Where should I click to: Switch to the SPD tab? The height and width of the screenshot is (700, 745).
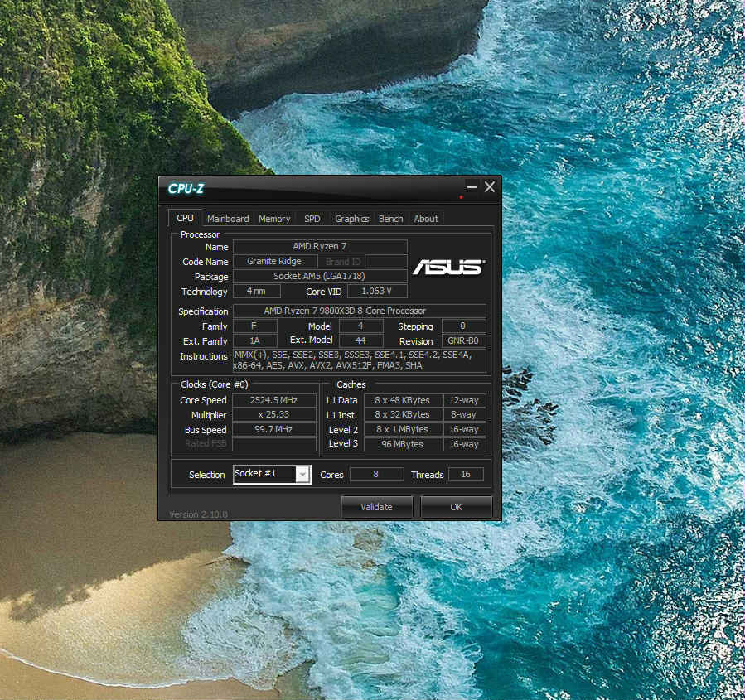point(312,219)
